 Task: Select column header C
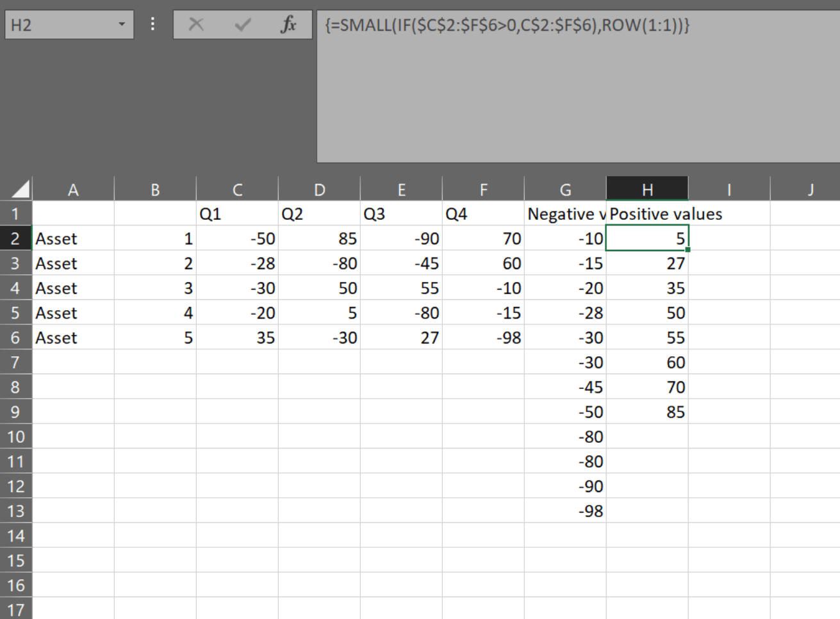coord(237,188)
